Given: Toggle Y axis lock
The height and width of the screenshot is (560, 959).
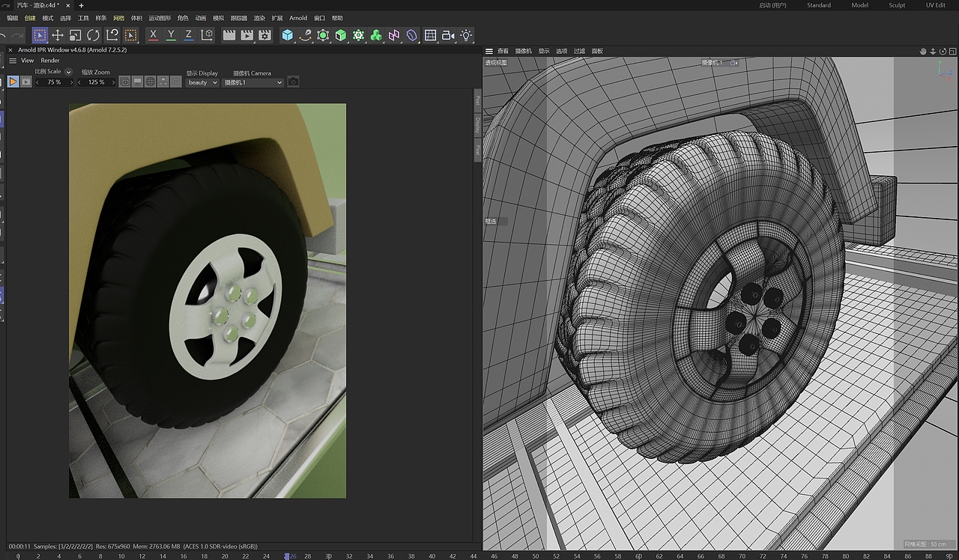Looking at the screenshot, I should click(171, 35).
